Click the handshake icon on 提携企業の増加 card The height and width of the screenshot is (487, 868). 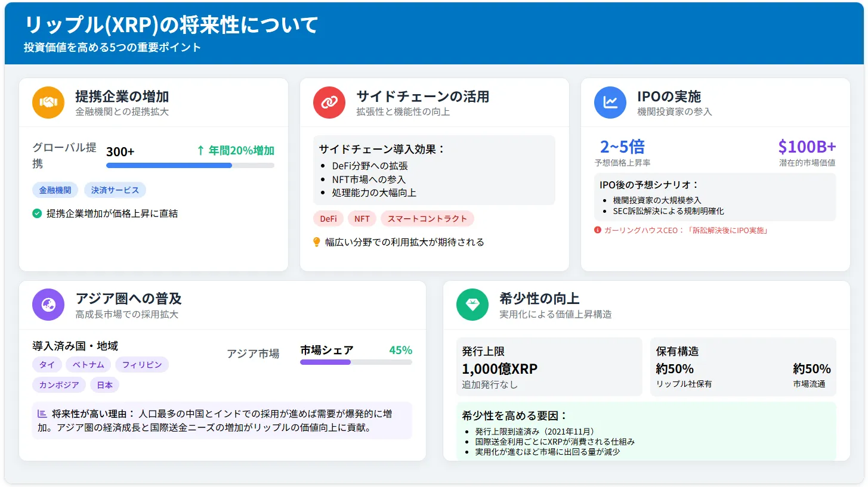coord(48,102)
